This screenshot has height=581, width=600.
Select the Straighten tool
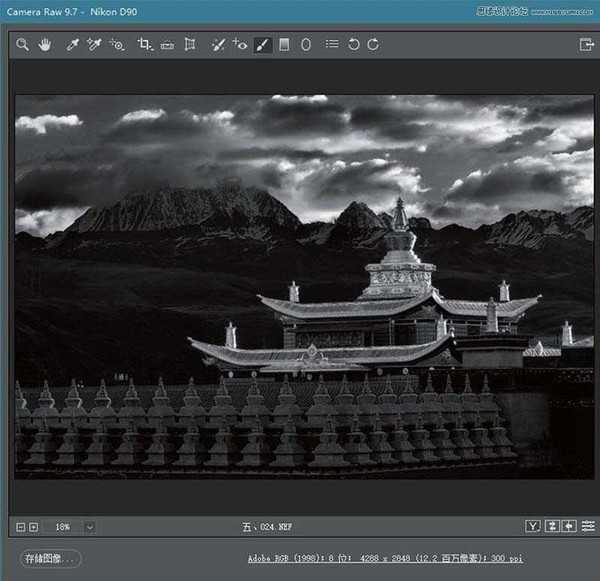click(x=167, y=45)
